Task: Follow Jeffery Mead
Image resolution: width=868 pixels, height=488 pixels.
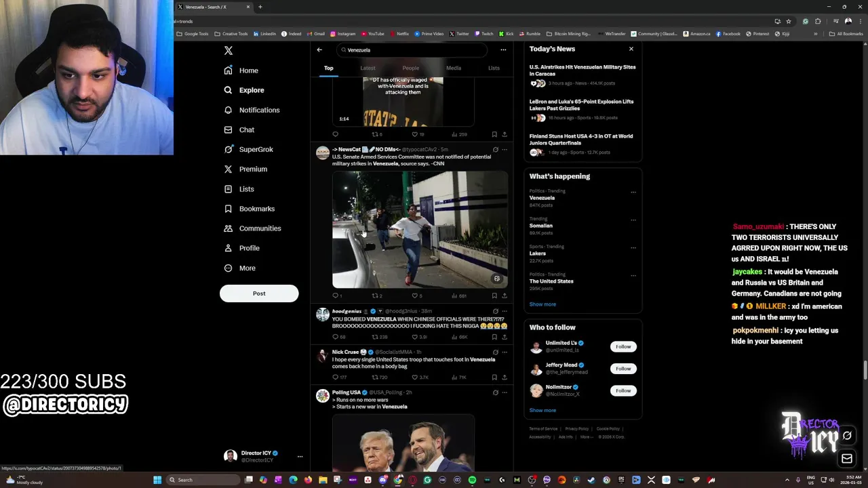Action: tap(623, 369)
